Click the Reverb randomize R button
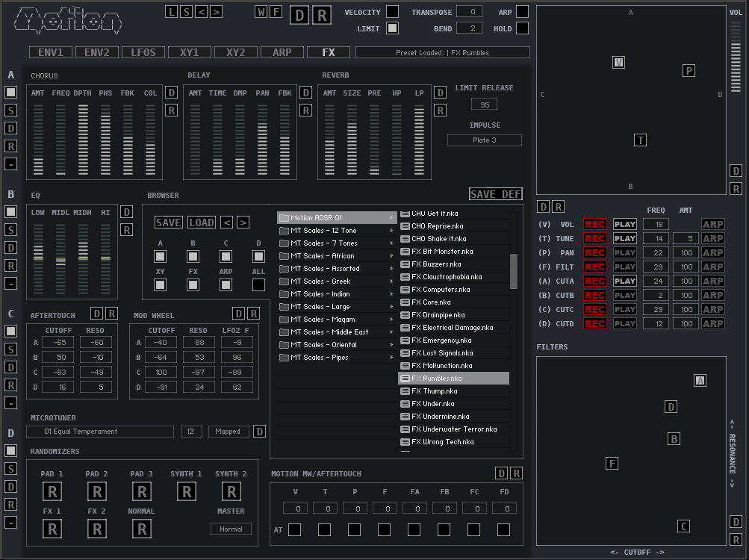Screen dimensions: 749x560 tap(440, 111)
